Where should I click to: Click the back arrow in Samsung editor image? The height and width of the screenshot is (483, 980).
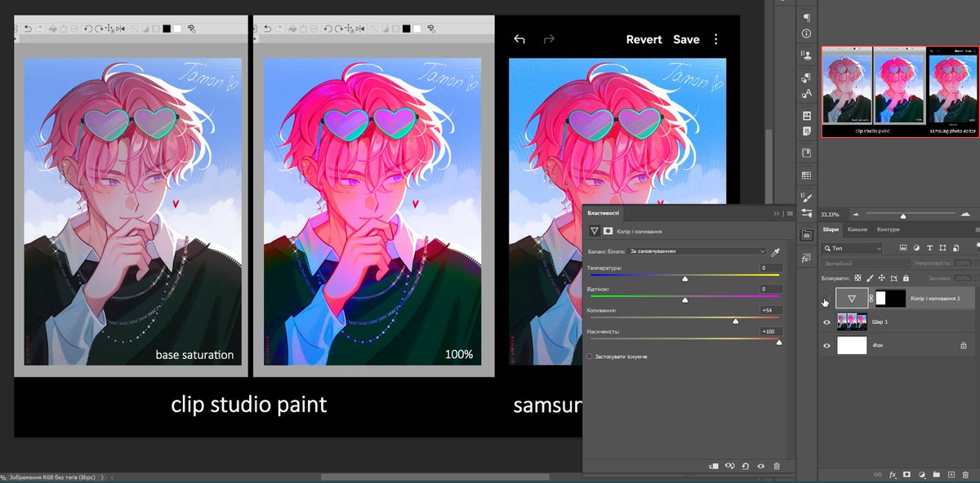pos(519,39)
